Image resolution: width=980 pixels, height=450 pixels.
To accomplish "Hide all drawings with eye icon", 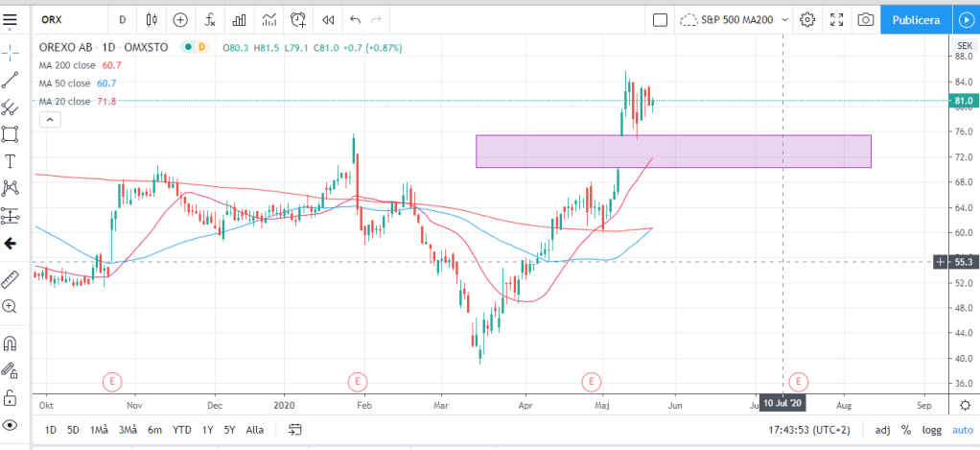I will point(11,424).
